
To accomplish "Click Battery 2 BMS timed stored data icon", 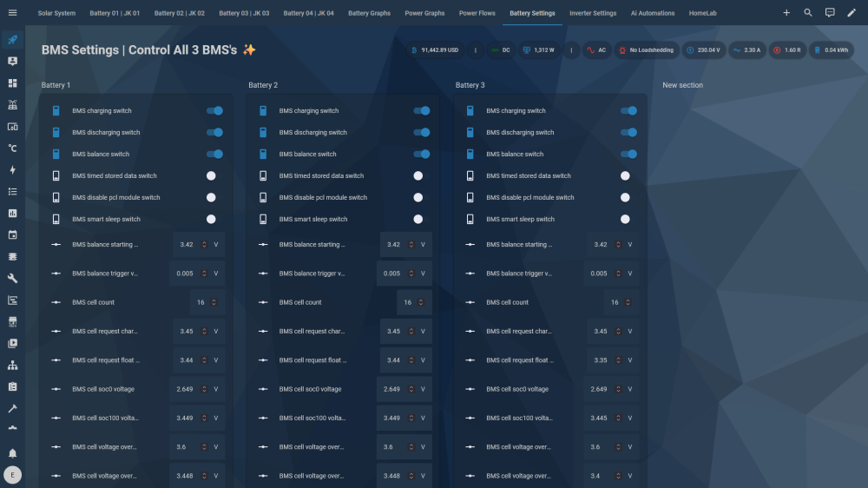I will (x=263, y=175).
